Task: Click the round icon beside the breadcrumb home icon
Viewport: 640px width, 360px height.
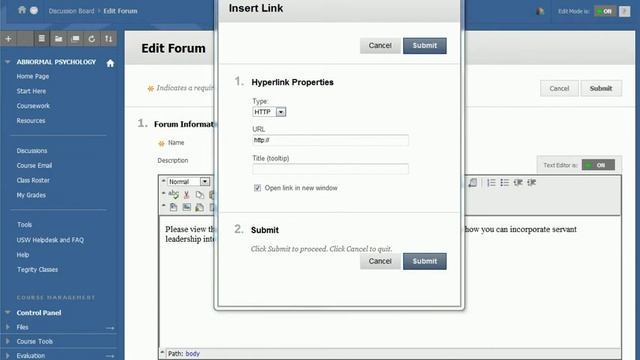Action: 34,10
